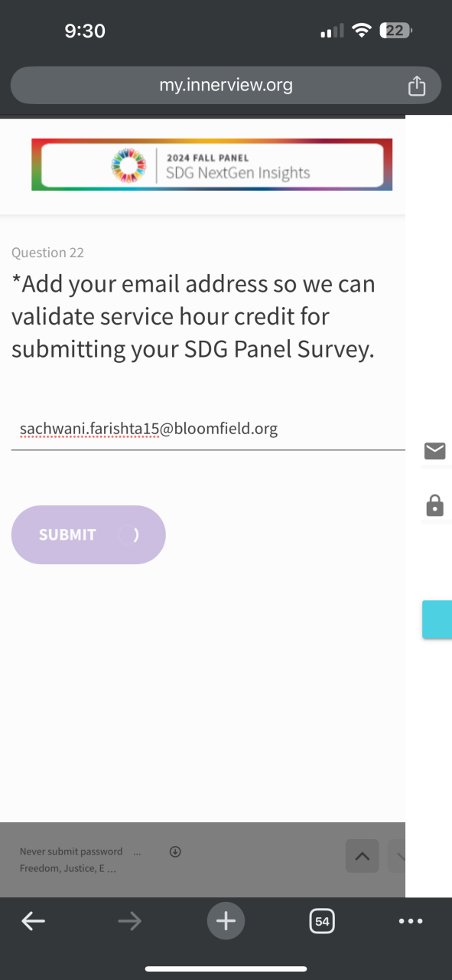This screenshot has width=452, height=980.
Task: Submit the survey with SUBMIT button
Action: 88,534
